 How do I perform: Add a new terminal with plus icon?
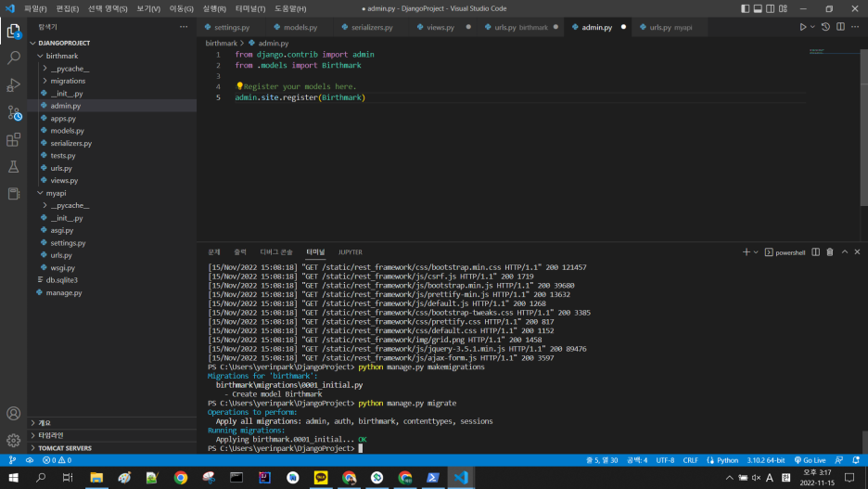click(x=746, y=252)
